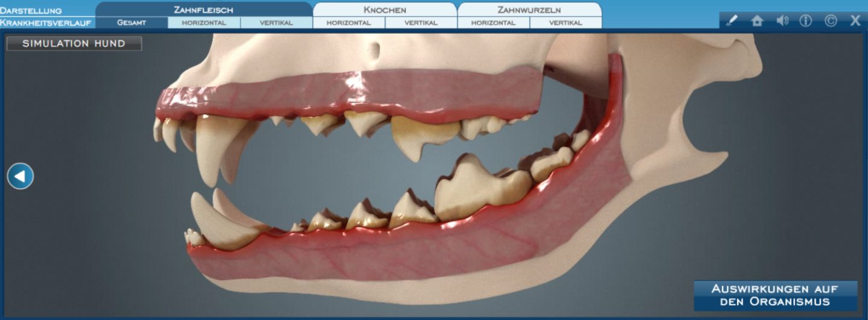The image size is (868, 320).
Task: Click the round back arrow button
Action: pyautogui.click(x=20, y=176)
